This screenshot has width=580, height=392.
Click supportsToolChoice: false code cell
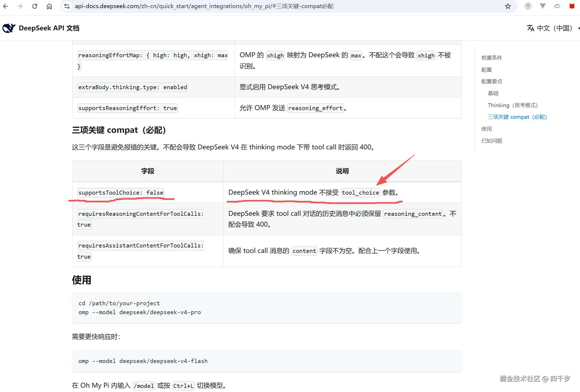click(121, 192)
